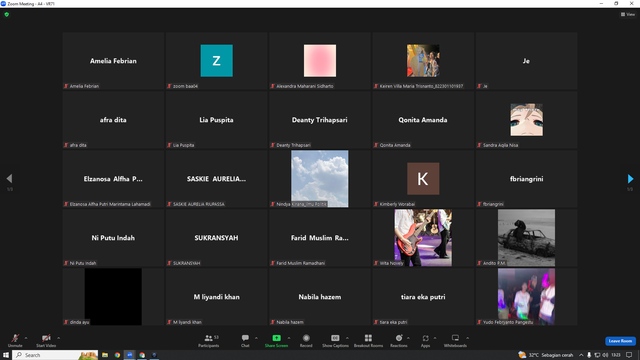Select Kimberly Worabai's K avatar
Viewport: 640px width, 360px height.
(423, 179)
